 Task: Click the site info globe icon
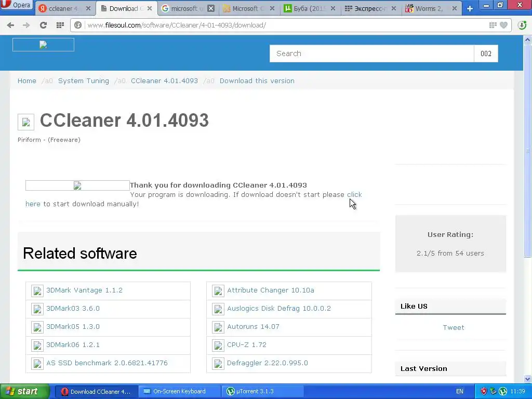tap(78, 25)
